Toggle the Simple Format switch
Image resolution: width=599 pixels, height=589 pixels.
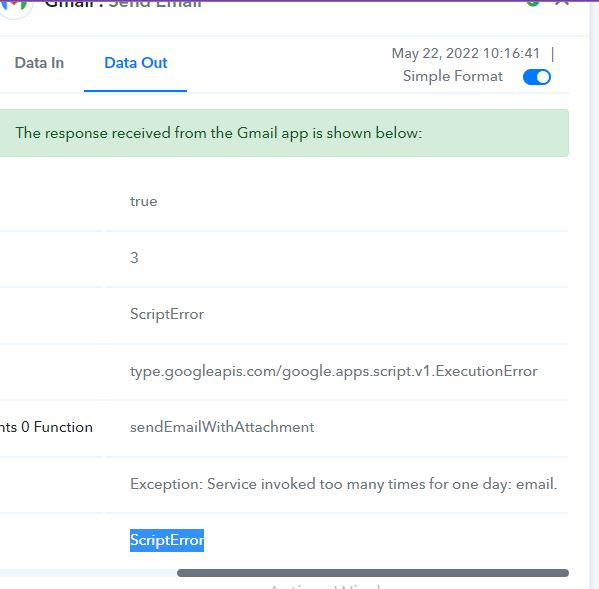pyautogui.click(x=537, y=77)
